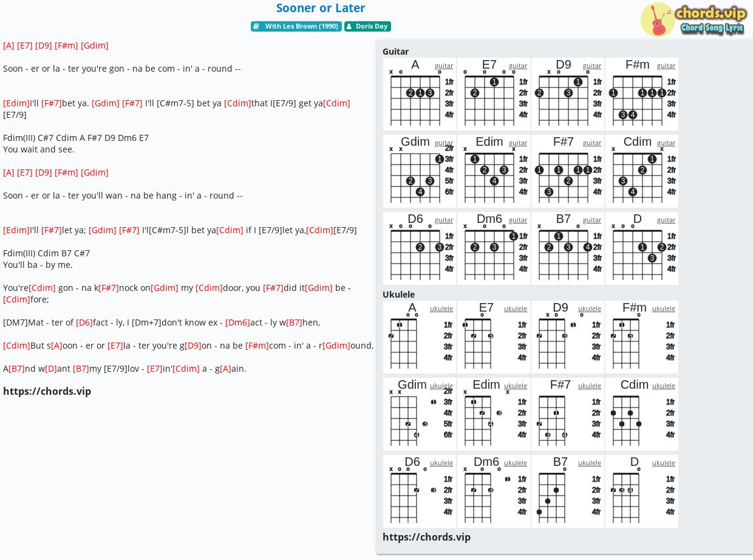
Task: Click the guitar E7 chord diagram
Action: point(494,94)
